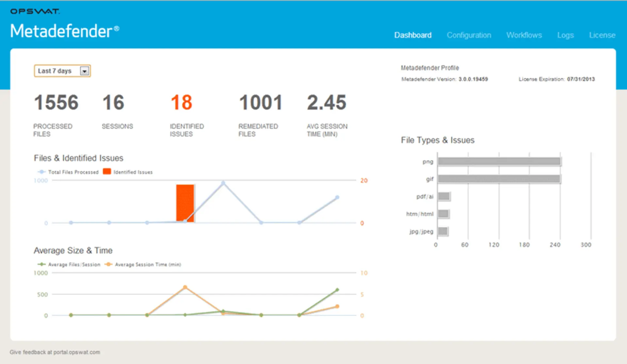Click the dropdown arrow on time range selector
Screen dimensions: 627x364
coord(85,71)
